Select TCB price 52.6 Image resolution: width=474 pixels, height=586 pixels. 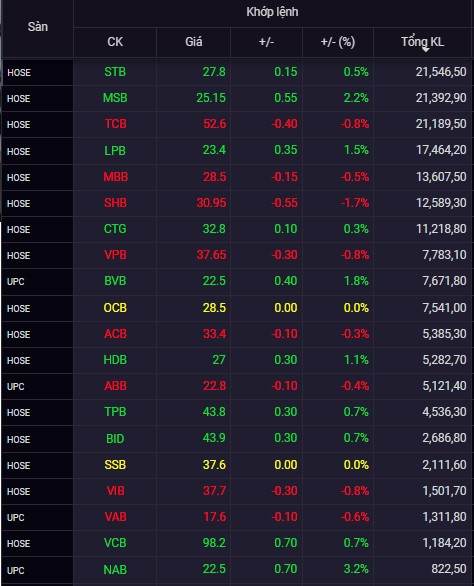pos(215,124)
